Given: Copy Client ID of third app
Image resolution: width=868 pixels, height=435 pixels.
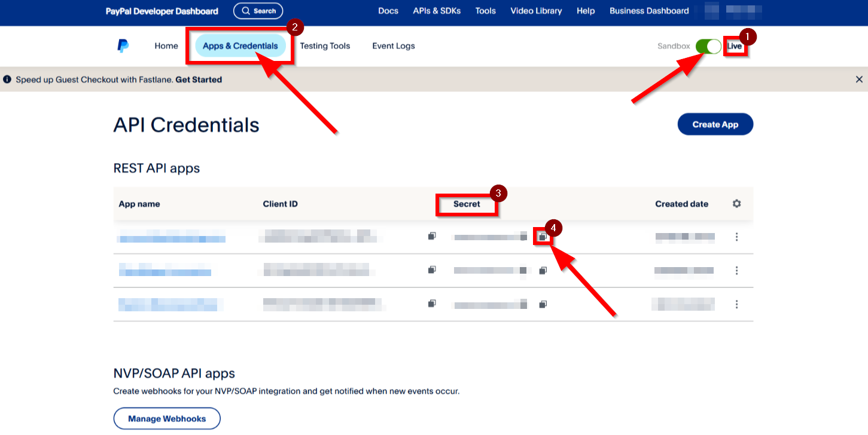Looking at the screenshot, I should tap(432, 304).
